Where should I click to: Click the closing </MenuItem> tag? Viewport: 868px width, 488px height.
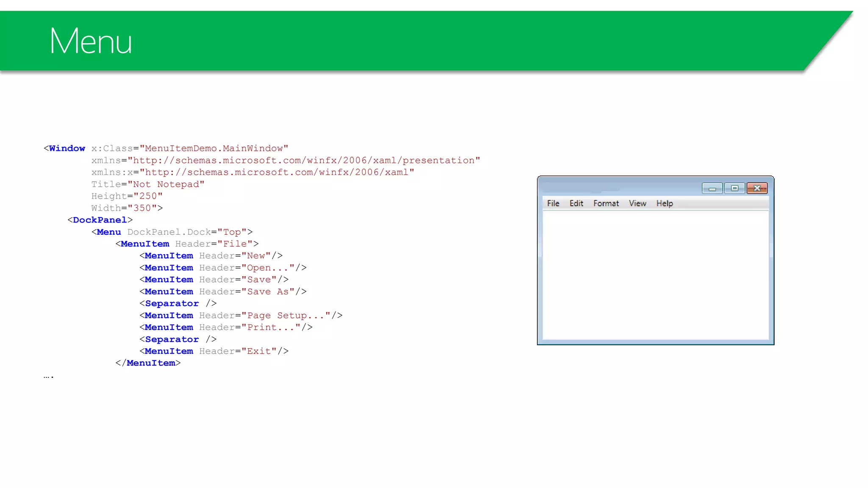click(148, 363)
